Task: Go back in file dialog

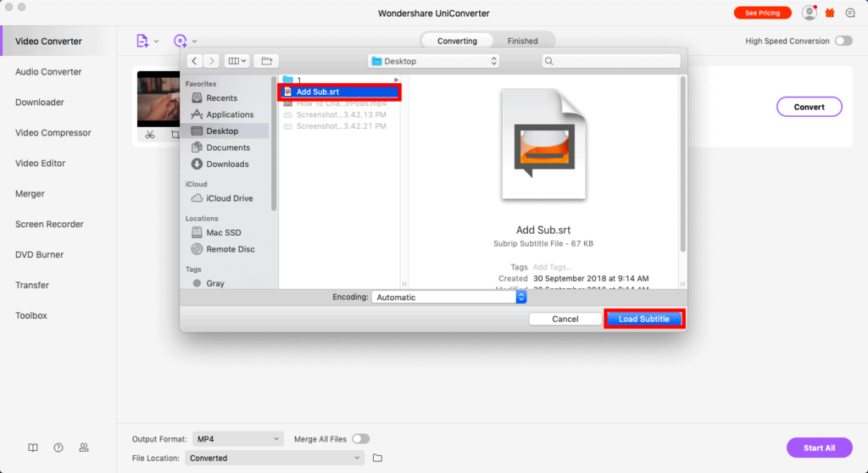Action: pyautogui.click(x=194, y=61)
